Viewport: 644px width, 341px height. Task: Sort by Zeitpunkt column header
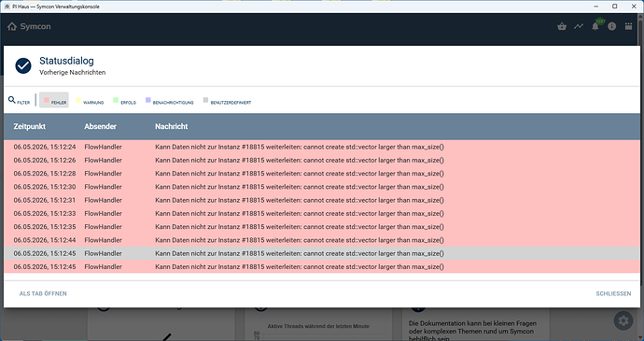coord(30,127)
